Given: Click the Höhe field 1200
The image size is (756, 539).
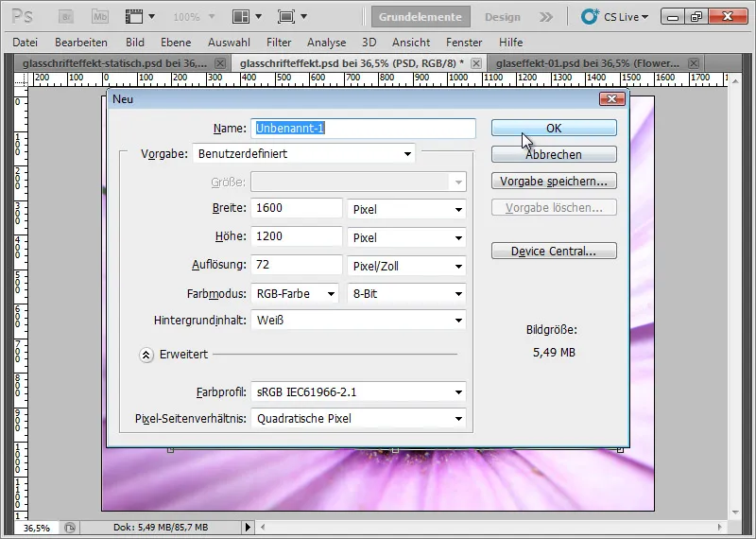Looking at the screenshot, I should pos(297,236).
